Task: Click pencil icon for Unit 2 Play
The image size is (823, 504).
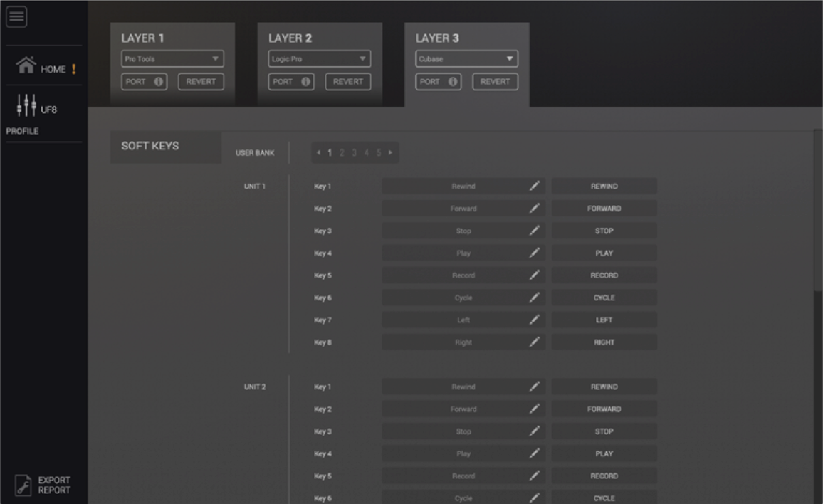Action: (534, 453)
